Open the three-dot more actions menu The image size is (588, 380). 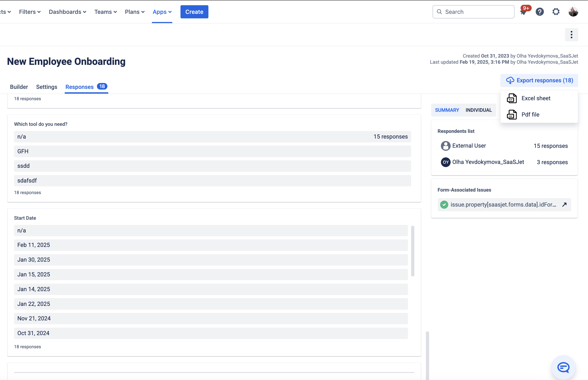(571, 34)
